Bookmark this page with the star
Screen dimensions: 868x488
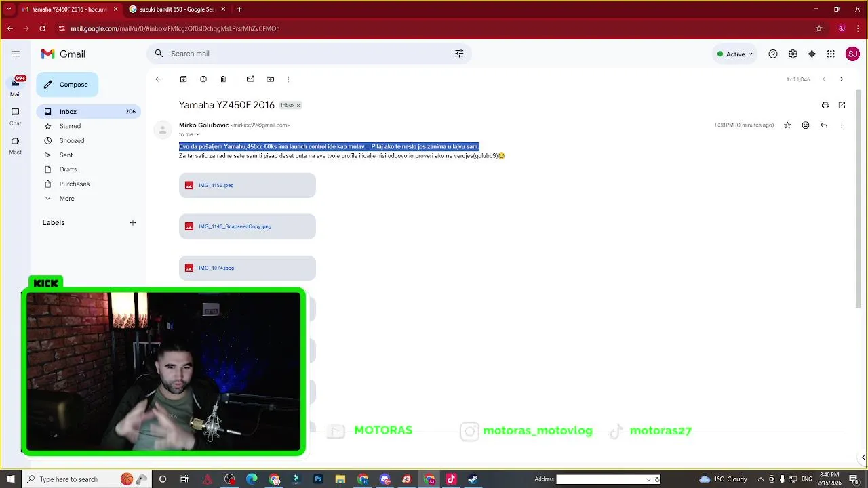(819, 28)
